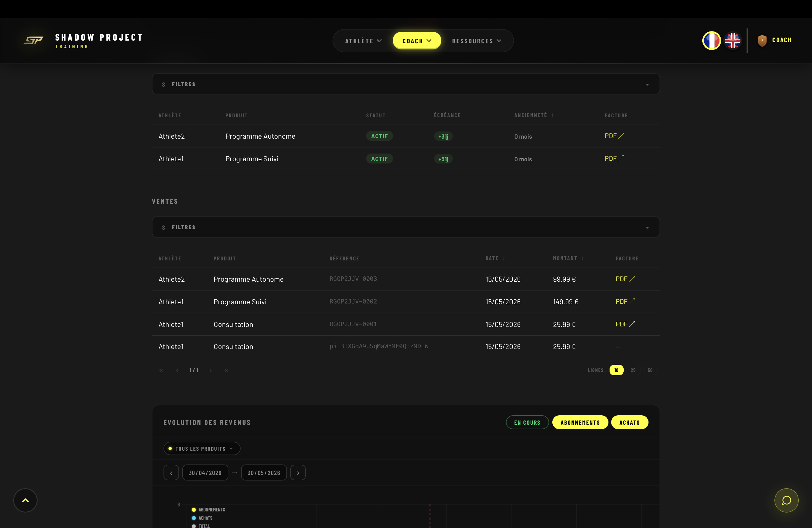This screenshot has height=528, width=812.
Task: Open PDF invoice for reference RGOP2JJV-0001
Action: tap(625, 324)
